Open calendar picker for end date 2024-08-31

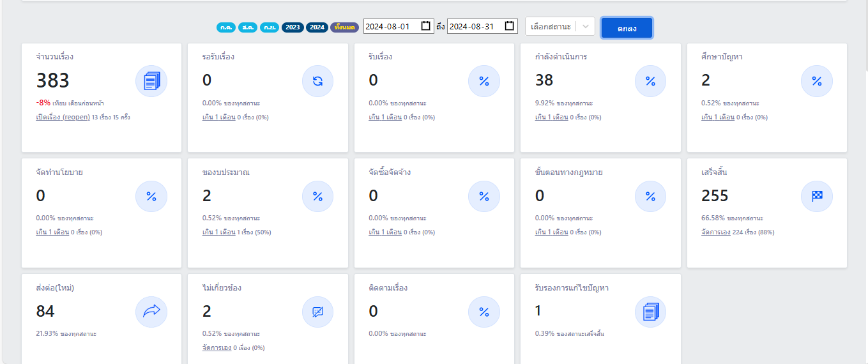click(x=509, y=26)
